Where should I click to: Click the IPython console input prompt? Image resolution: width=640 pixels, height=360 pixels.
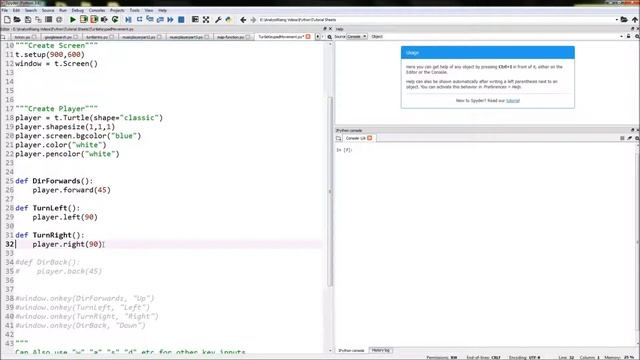[x=344, y=150]
